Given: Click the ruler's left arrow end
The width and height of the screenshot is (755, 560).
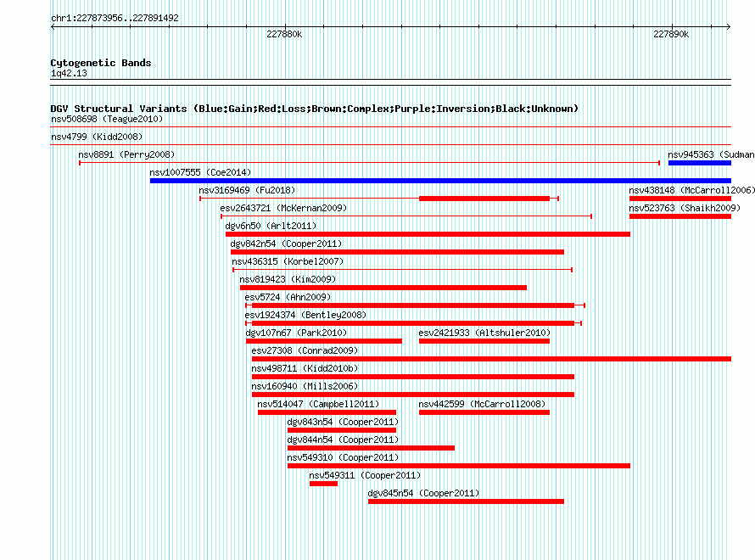Looking at the screenshot, I should pos(53,27).
